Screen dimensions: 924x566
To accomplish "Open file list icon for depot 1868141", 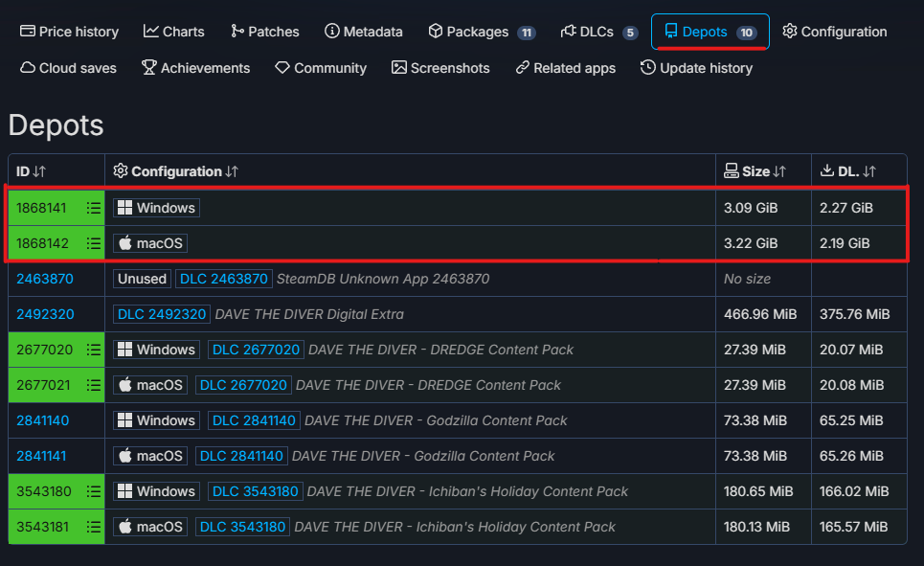I will tap(93, 208).
